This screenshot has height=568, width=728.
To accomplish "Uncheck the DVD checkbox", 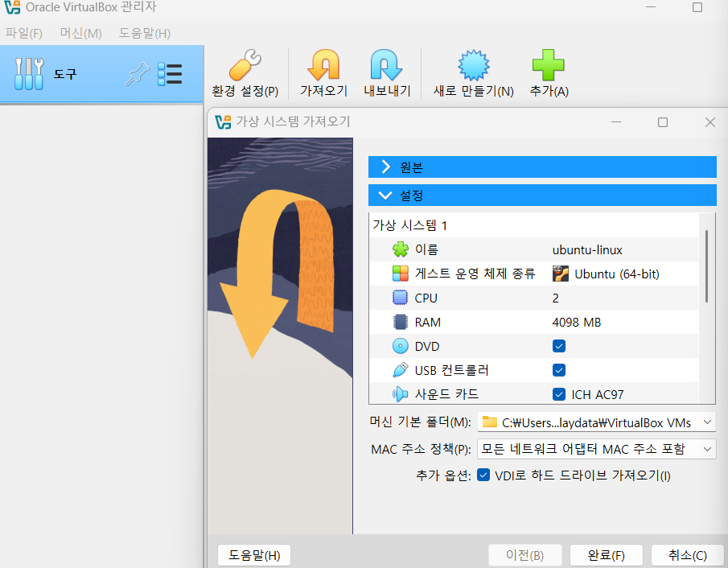I will point(559,346).
